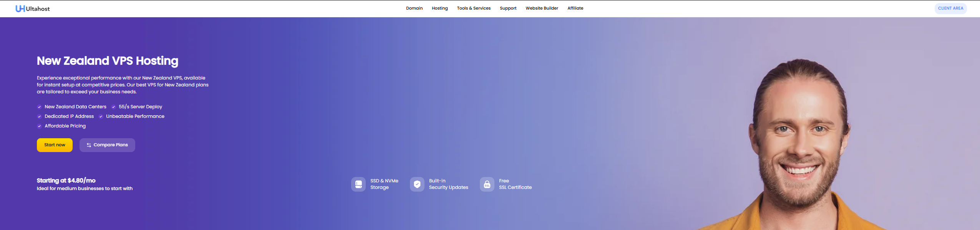Click the New Zealand VPS Hosting heading
Screen dimensions: 980x230
tap(108, 61)
